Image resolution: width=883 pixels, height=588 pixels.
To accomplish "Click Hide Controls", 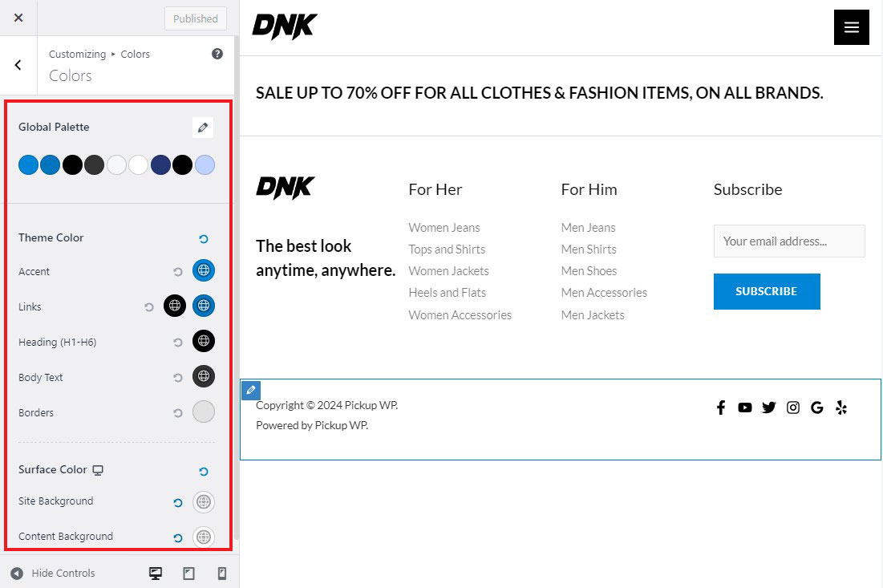I will point(52,574).
